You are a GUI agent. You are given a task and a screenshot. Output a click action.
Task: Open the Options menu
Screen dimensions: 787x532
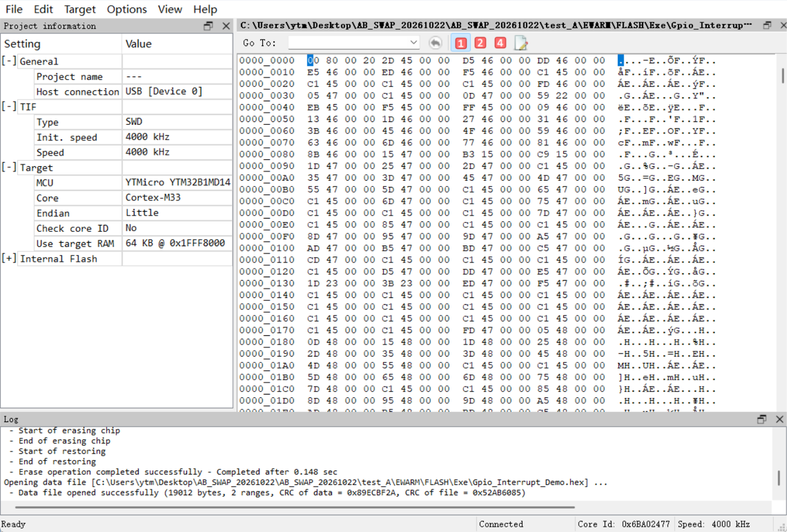coord(127,9)
